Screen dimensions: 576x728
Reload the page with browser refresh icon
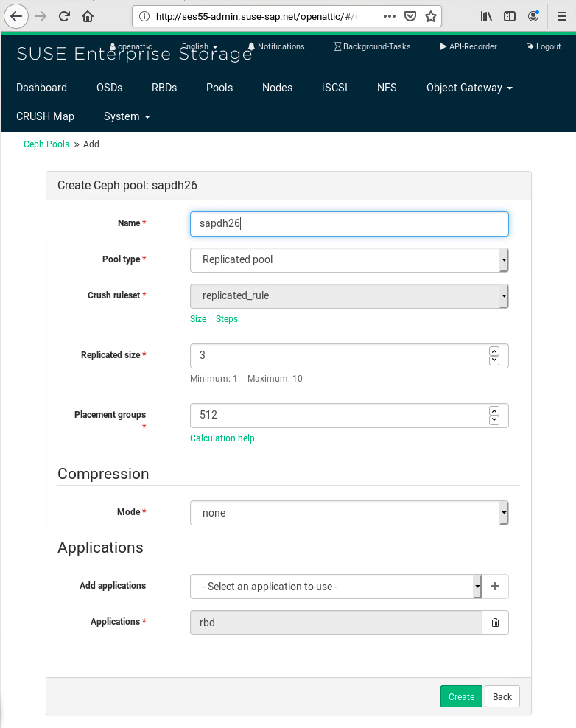pos(64,16)
